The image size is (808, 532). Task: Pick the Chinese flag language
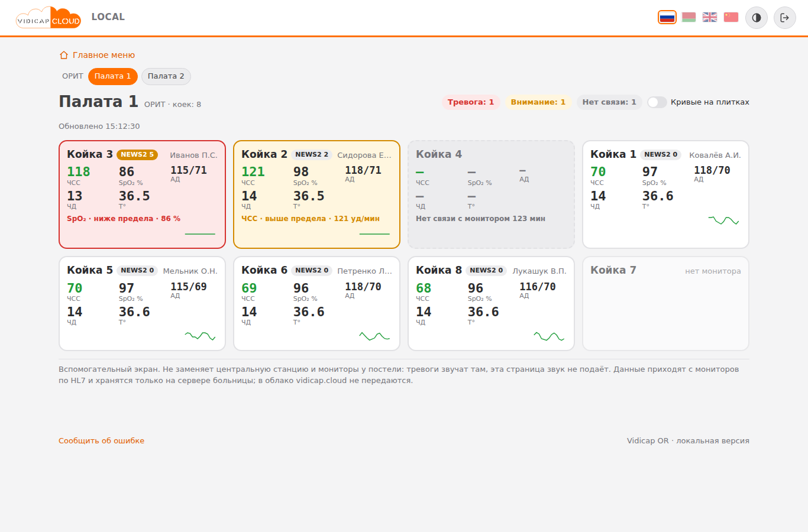731,17
